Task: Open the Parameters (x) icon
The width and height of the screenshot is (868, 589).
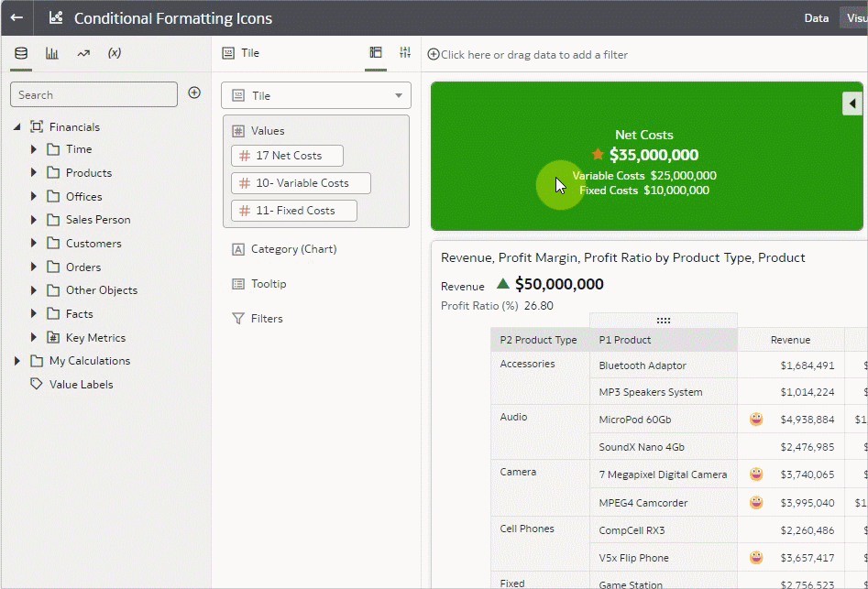Action: coord(115,53)
